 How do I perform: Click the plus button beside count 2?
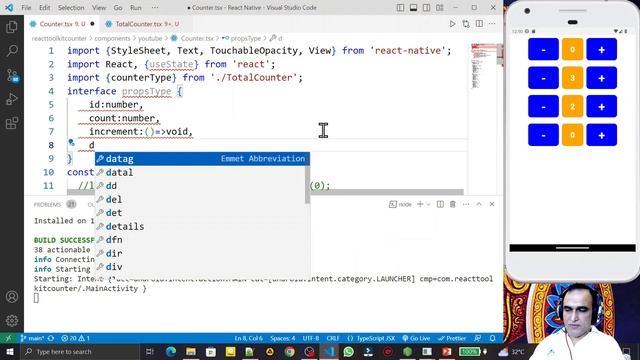point(602,107)
